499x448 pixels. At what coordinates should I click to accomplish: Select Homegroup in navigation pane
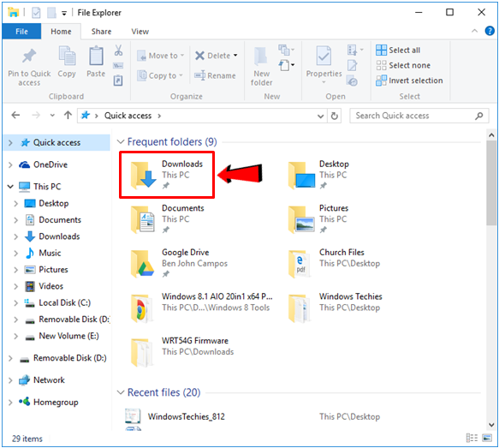[56, 402]
